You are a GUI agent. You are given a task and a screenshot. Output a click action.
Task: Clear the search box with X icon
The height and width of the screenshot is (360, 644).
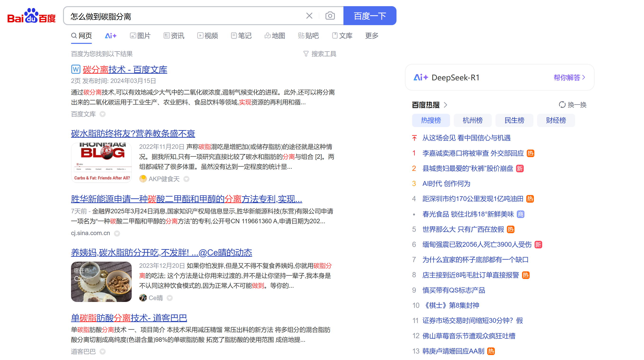[x=309, y=16]
